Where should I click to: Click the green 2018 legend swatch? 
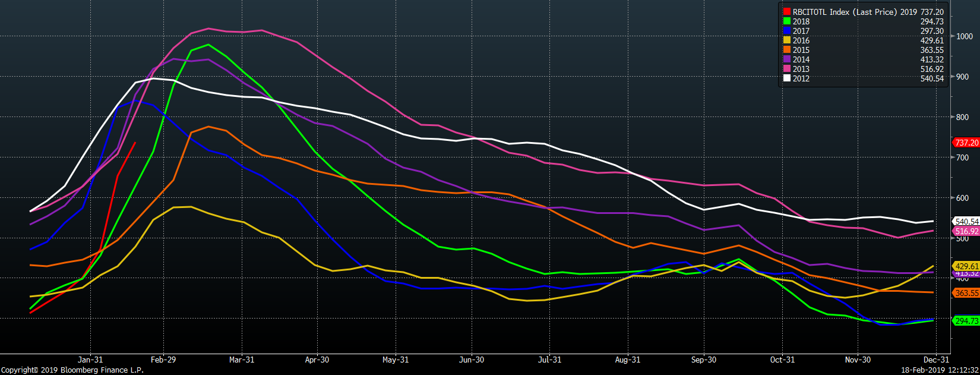pyautogui.click(x=786, y=21)
